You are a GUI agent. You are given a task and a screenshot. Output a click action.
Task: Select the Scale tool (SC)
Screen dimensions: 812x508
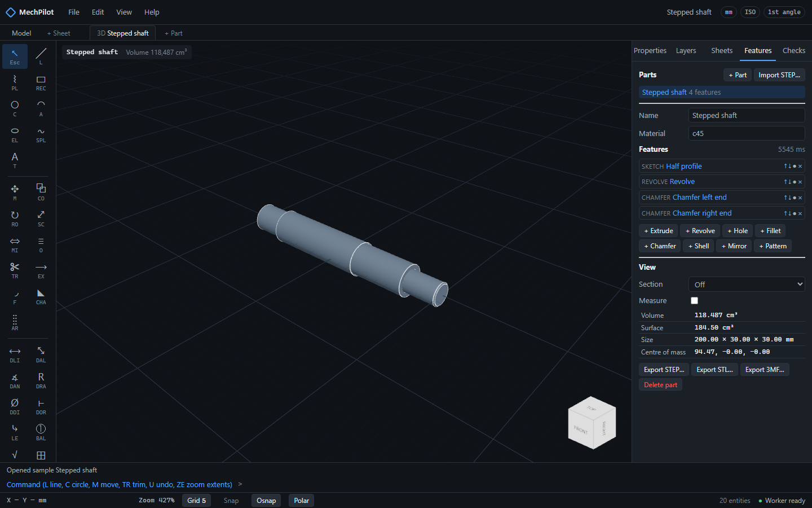pyautogui.click(x=41, y=218)
